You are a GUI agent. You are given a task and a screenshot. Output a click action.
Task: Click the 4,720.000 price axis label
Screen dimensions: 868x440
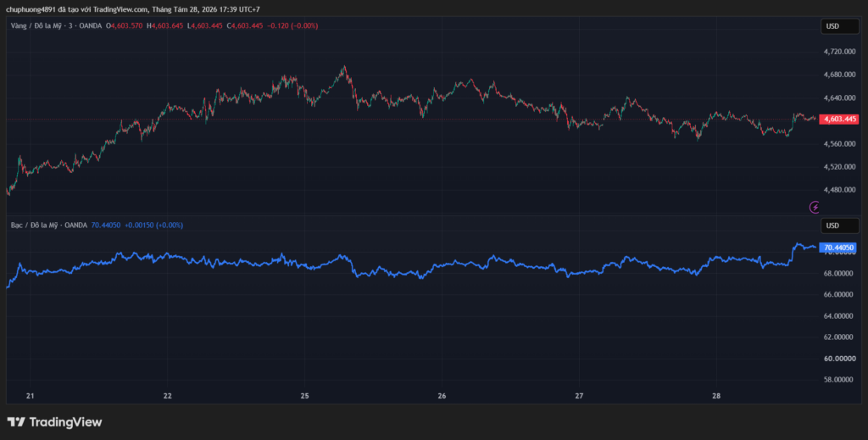[x=839, y=52]
